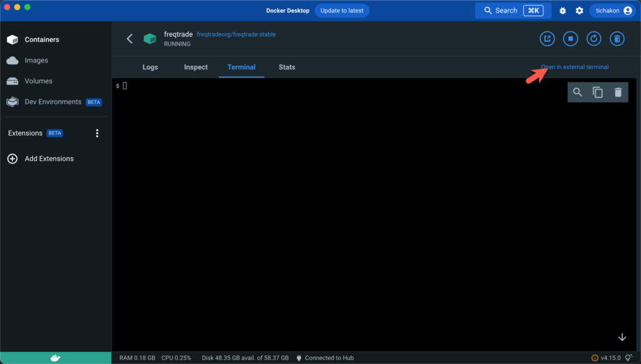The image size is (641, 364).
Task: Open Extensions options three-dot menu
Action: pyautogui.click(x=97, y=133)
